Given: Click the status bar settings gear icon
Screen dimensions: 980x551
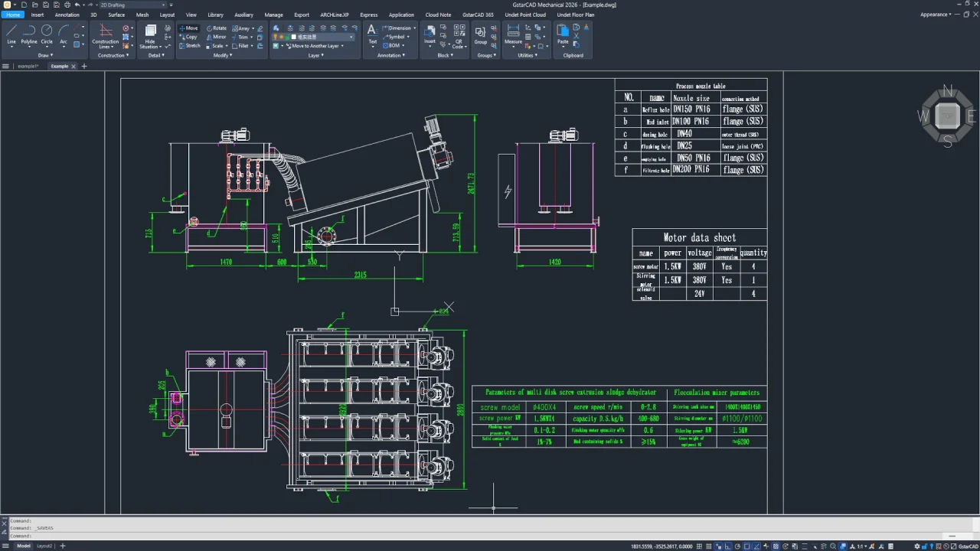Looking at the screenshot, I should (x=917, y=546).
